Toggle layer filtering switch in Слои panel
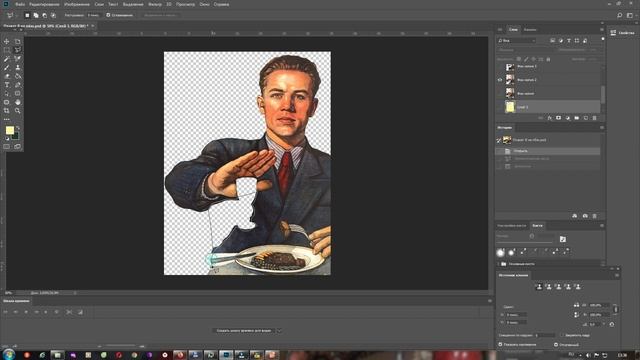Image resolution: width=640 pixels, height=360 pixels. (x=603, y=40)
